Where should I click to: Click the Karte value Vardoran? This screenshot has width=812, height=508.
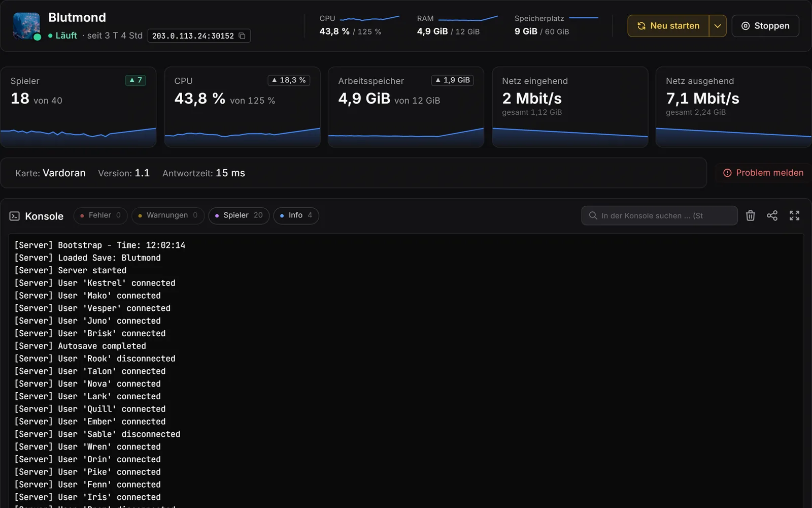tap(64, 173)
